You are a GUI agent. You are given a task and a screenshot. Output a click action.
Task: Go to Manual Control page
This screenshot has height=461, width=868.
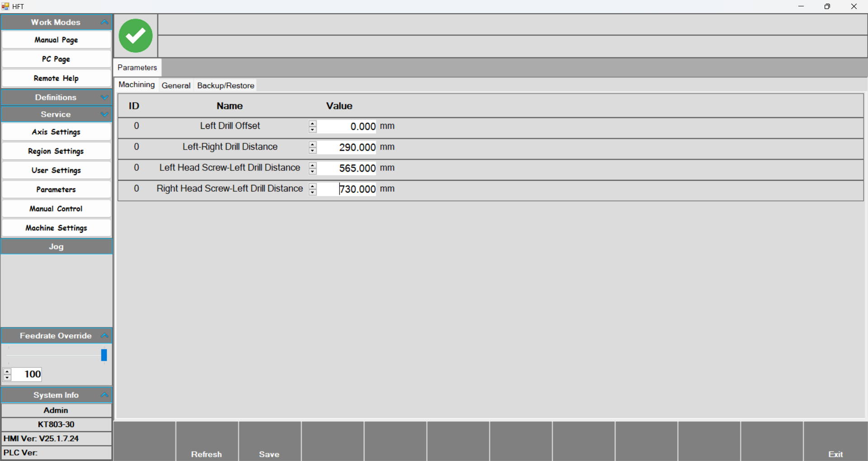[56, 209]
